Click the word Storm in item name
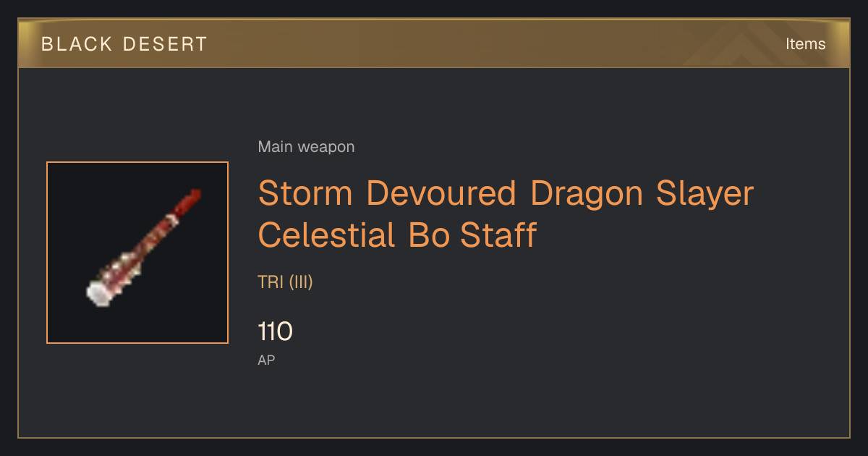 tap(305, 193)
